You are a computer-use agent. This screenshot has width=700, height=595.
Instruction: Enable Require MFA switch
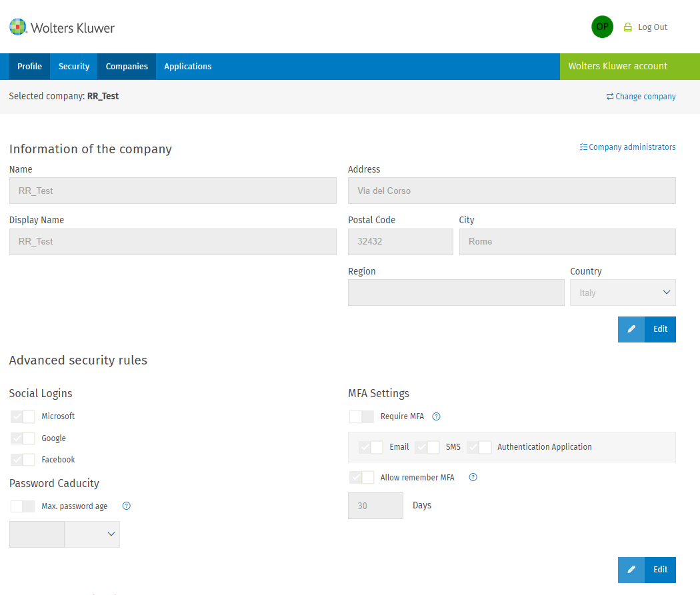tap(361, 416)
